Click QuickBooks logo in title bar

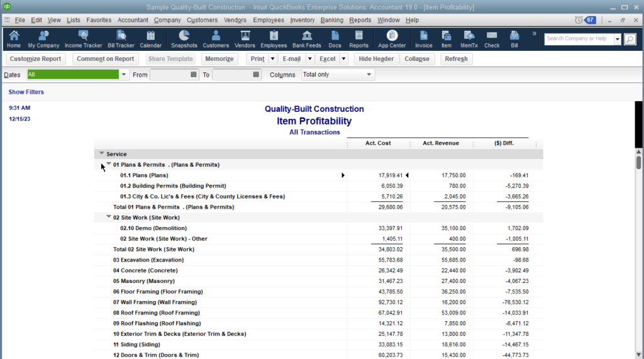point(7,7)
